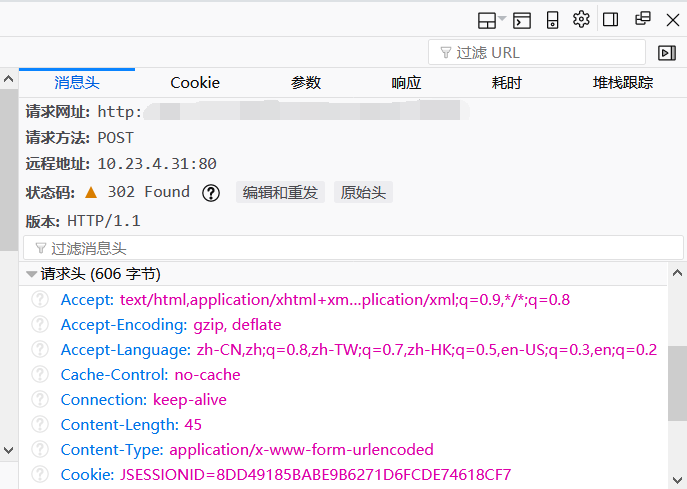Collapse the 请求头 section
Viewport: 687px width, 489px height.
32,274
